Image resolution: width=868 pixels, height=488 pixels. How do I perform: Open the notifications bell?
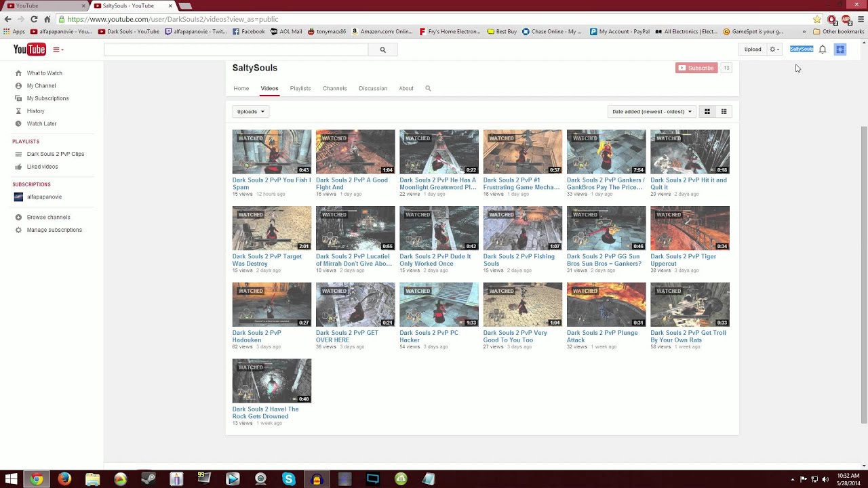coord(823,49)
